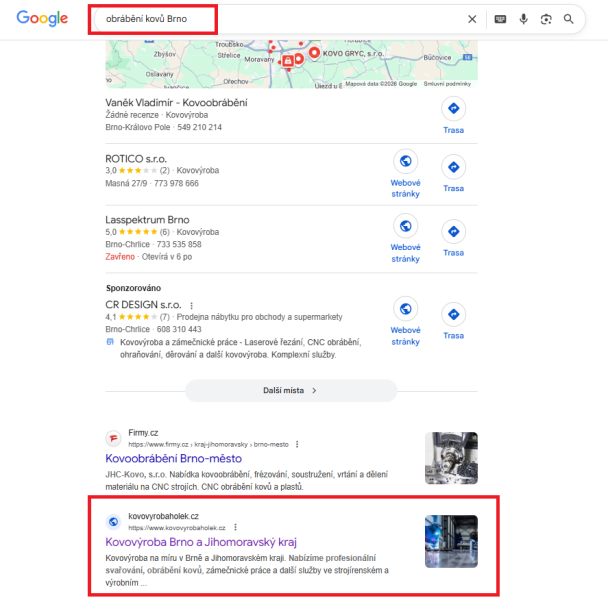Click the search field with obrábění kovů Brno

click(x=279, y=19)
